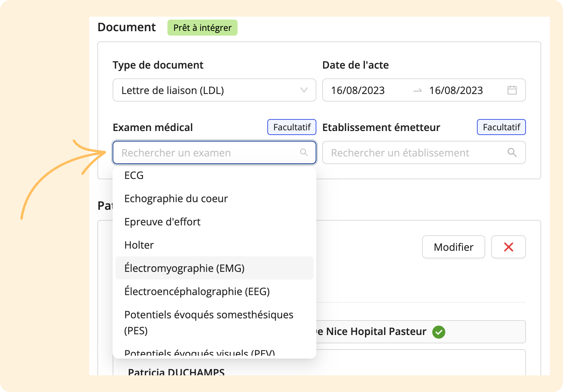Click the Modifier button
Image resolution: width=563 pixels, height=392 pixels.
click(x=454, y=247)
